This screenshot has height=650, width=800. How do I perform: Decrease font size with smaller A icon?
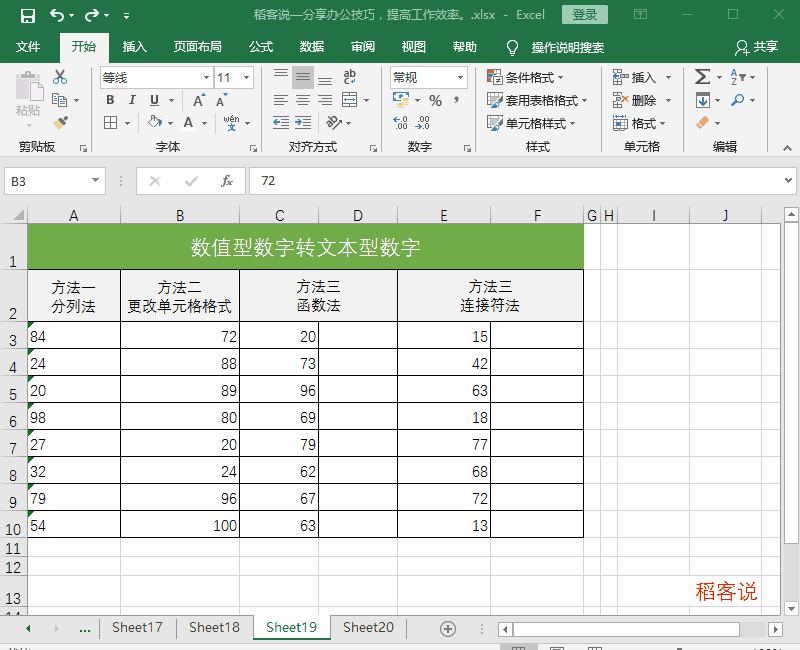(x=221, y=100)
